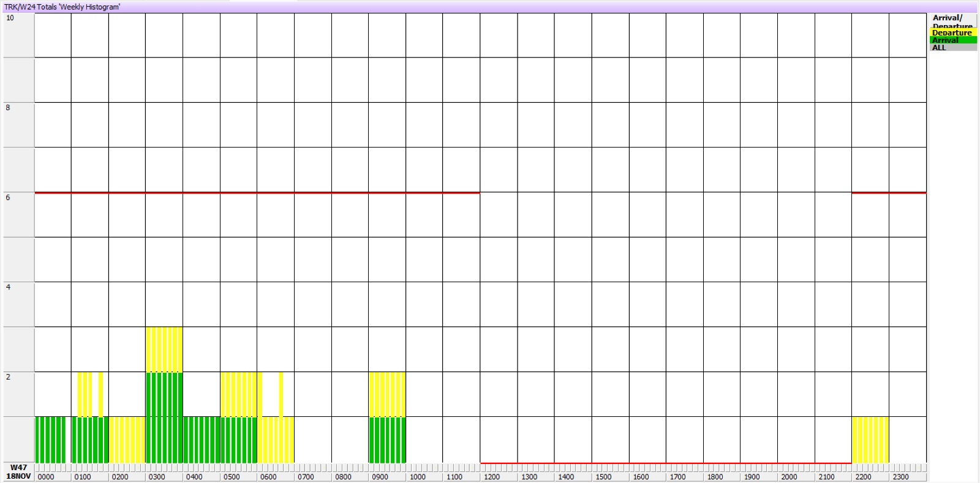This screenshot has height=483, width=980.
Task: Click the W47 18NOV week label
Action: (18, 472)
